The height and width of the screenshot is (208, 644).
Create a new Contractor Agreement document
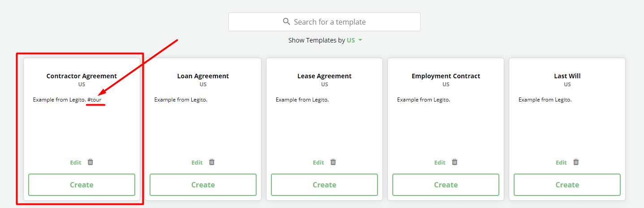82,185
